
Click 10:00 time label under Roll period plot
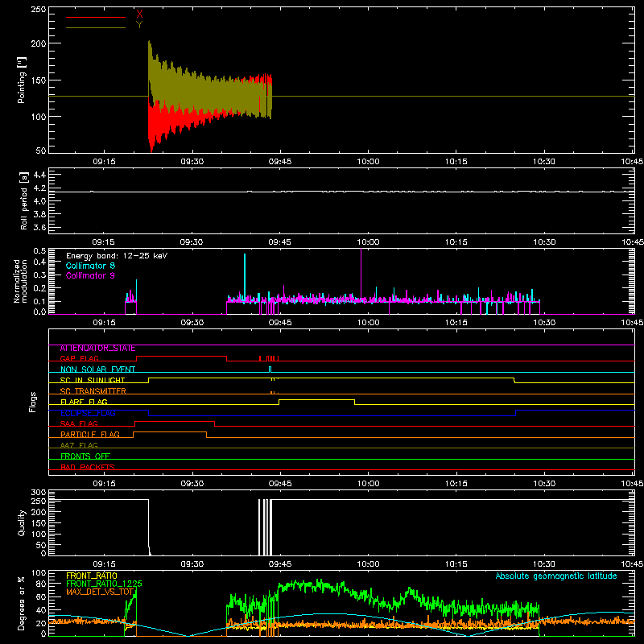click(x=368, y=242)
